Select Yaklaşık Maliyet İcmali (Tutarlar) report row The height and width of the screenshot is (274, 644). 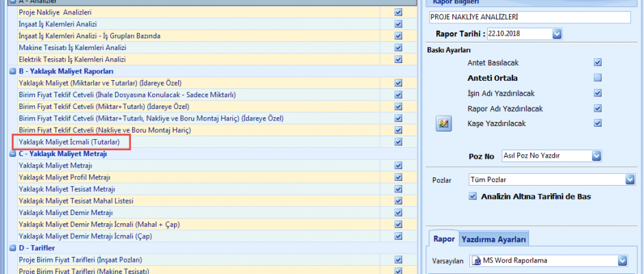click(70, 142)
